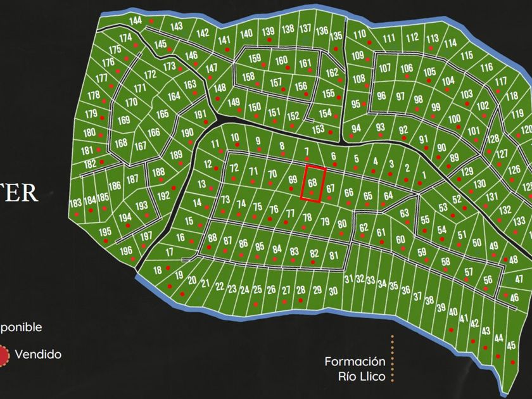
Task: Select lot 186
Action: coord(115,186)
